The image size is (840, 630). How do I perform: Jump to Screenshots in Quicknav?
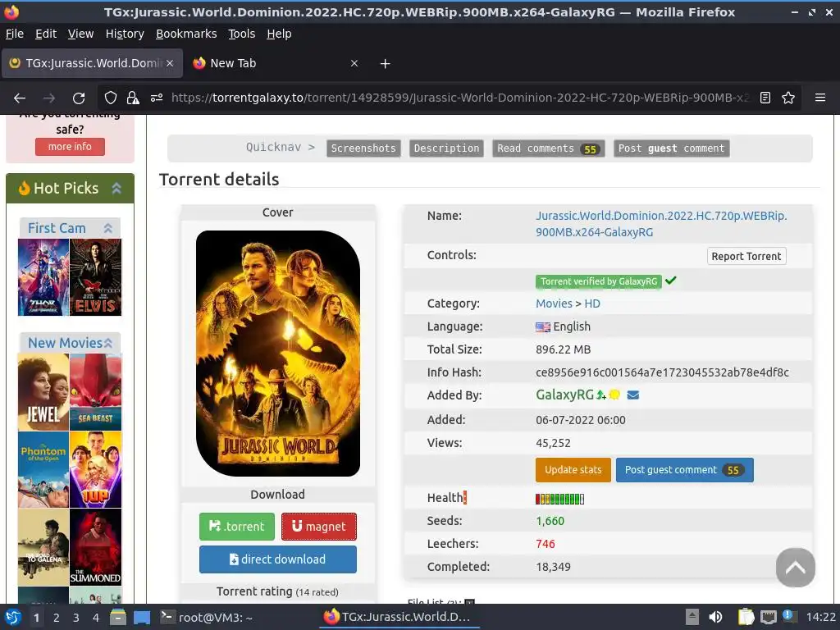point(363,148)
